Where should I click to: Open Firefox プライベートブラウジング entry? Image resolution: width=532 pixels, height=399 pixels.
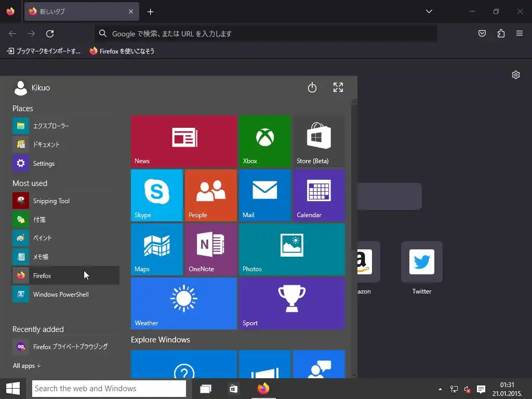(65, 347)
